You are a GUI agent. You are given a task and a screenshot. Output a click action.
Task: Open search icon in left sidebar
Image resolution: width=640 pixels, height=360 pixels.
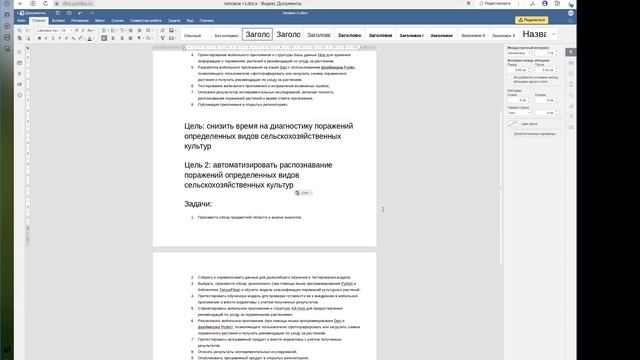pyautogui.click(x=20, y=52)
